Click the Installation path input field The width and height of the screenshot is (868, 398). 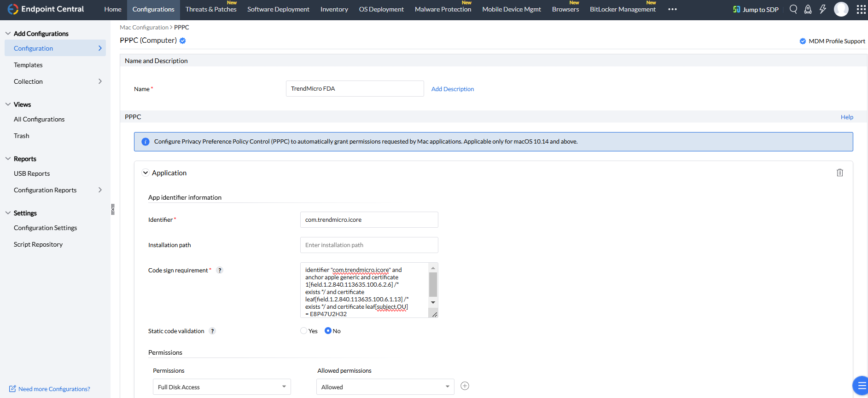click(369, 245)
